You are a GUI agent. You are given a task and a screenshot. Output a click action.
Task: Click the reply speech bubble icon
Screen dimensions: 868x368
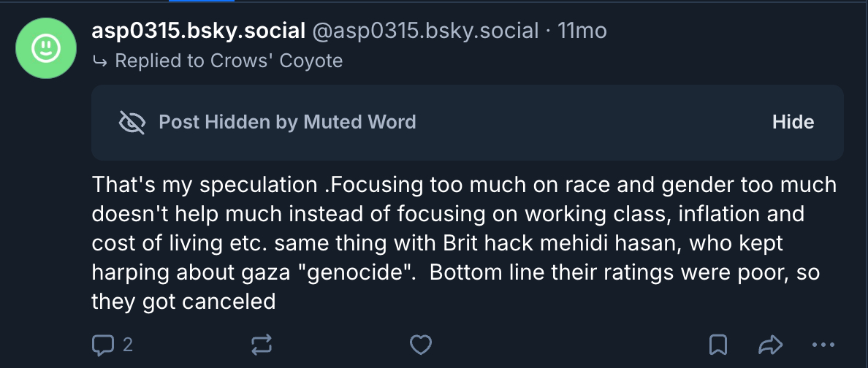(103, 345)
